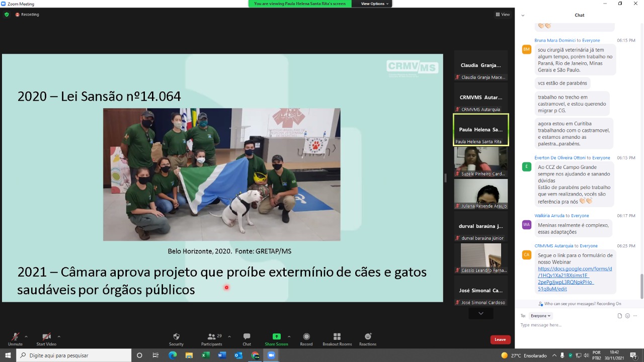The image size is (644, 362).
Task: Collapse the Chat panel header chevron
Action: (x=523, y=15)
